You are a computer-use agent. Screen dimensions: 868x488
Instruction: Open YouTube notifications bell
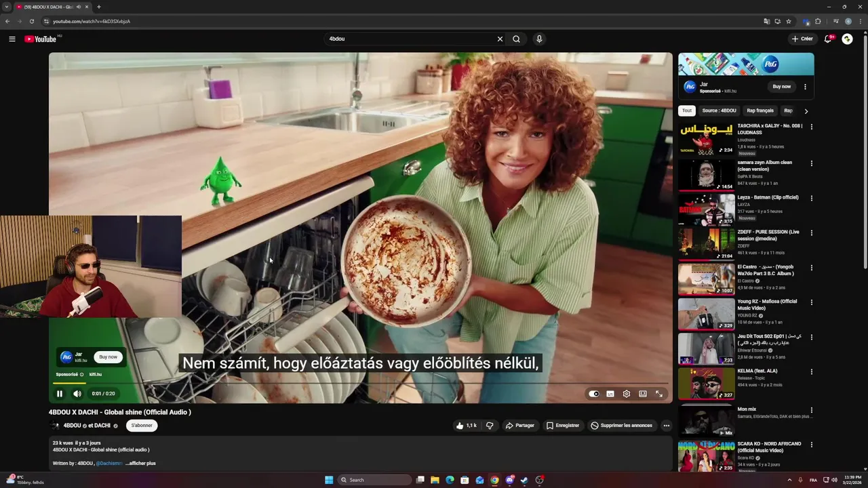(x=828, y=39)
